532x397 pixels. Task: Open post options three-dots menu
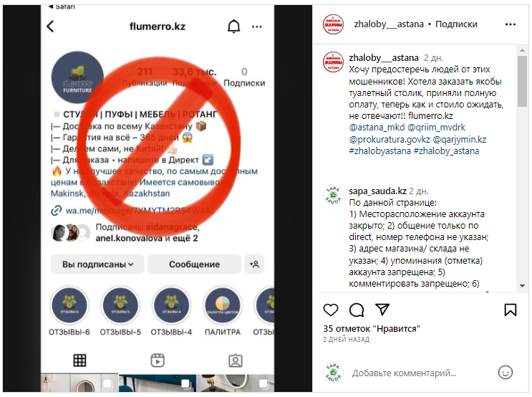click(511, 24)
